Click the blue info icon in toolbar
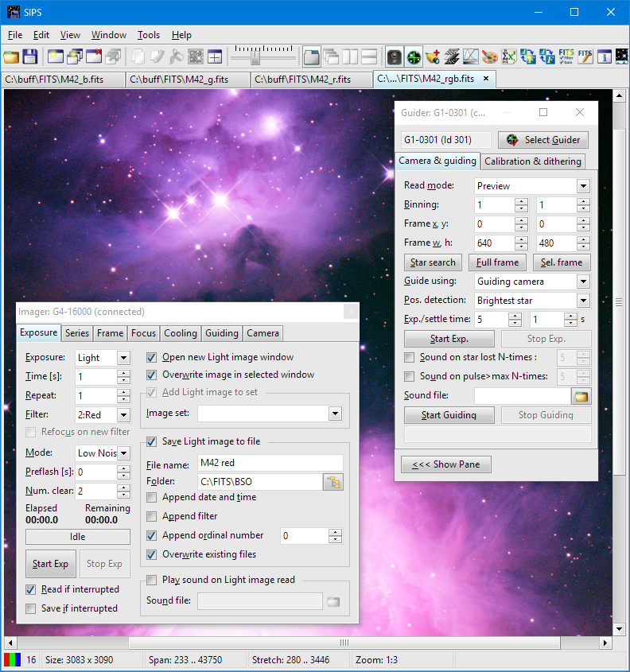The image size is (630, 672). click(x=604, y=56)
